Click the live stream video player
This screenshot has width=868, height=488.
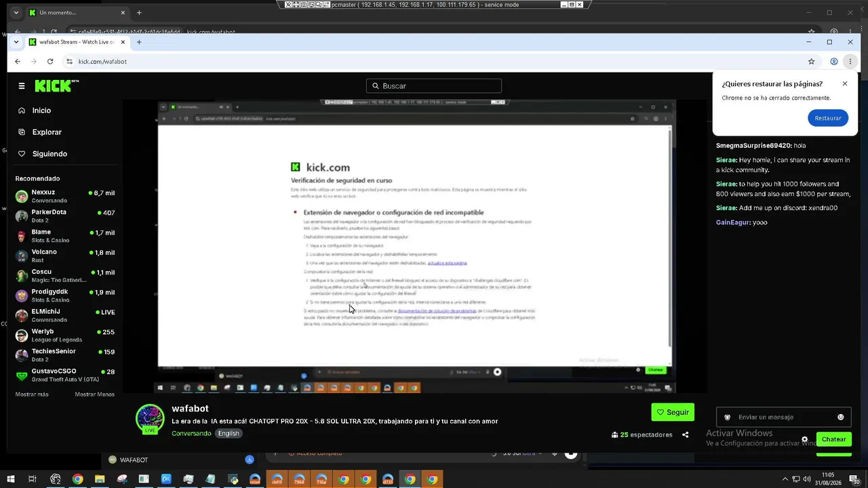pos(414,245)
